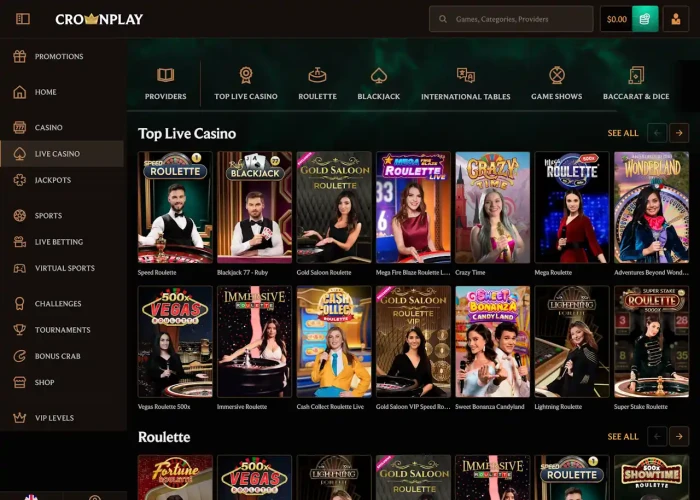Open Mega Roulette game thumbnail

pyautogui.click(x=572, y=207)
